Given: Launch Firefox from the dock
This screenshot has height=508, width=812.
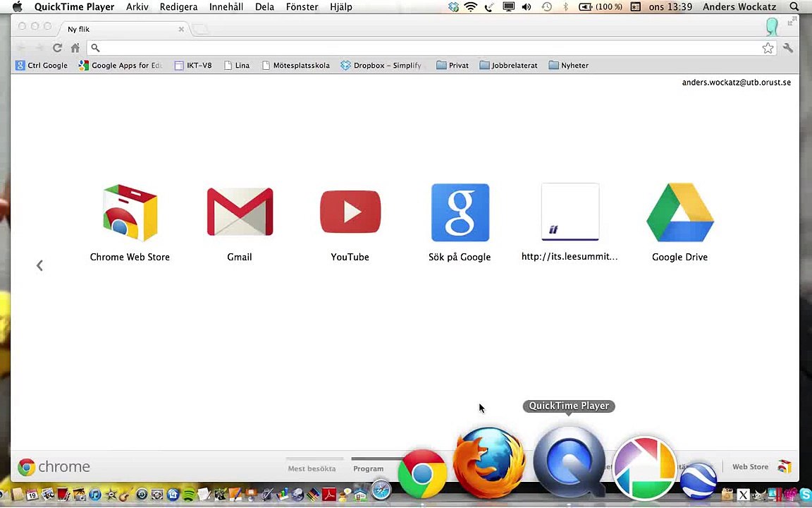Looking at the screenshot, I should (x=489, y=461).
